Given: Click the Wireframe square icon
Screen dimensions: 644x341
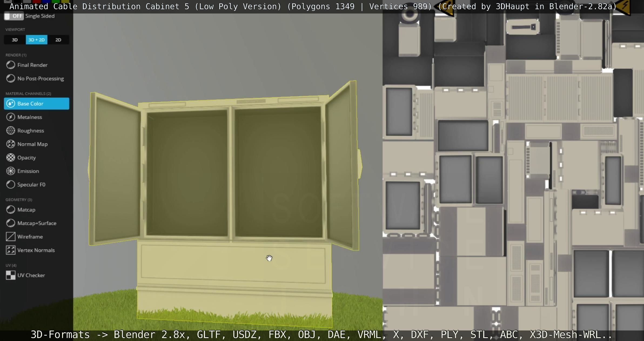Looking at the screenshot, I should [11, 237].
